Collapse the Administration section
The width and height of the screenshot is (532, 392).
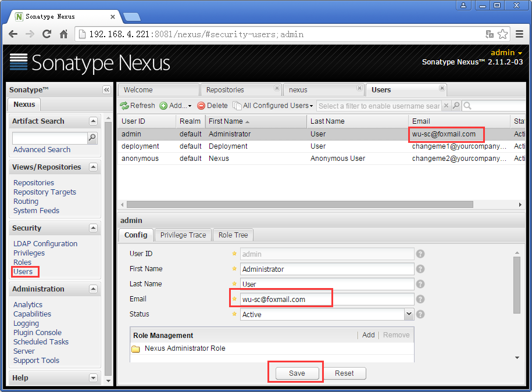[93, 289]
